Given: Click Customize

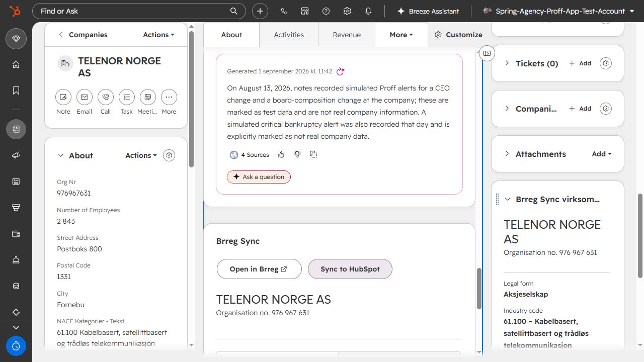Looking at the screenshot, I should coord(458,35).
